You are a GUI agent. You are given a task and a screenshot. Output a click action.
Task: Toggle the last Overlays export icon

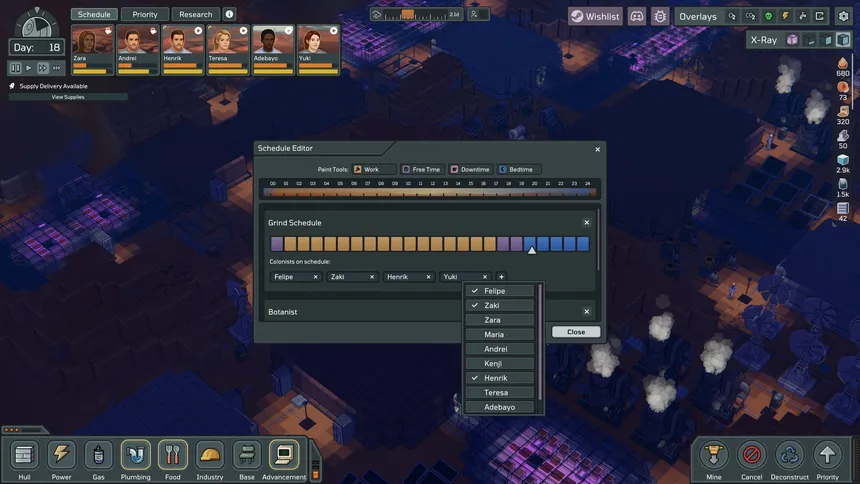click(820, 16)
